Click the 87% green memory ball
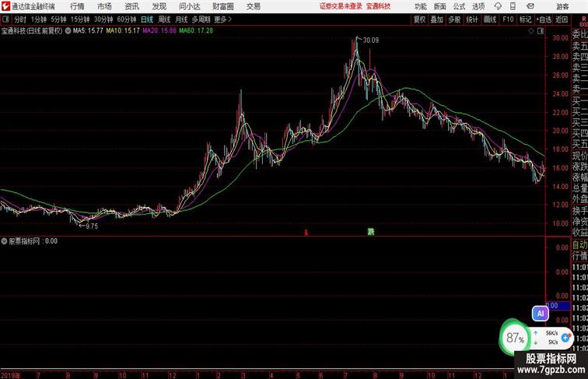588x379 pixels. point(515,338)
